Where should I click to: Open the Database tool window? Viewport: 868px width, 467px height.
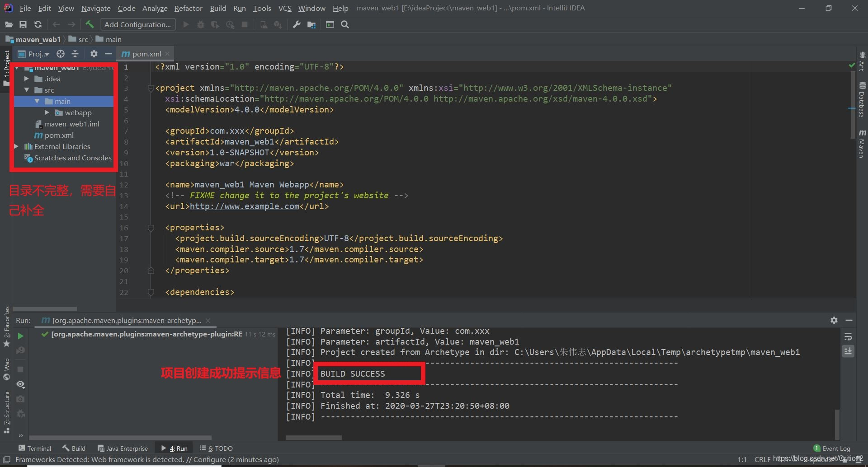pyautogui.click(x=862, y=100)
